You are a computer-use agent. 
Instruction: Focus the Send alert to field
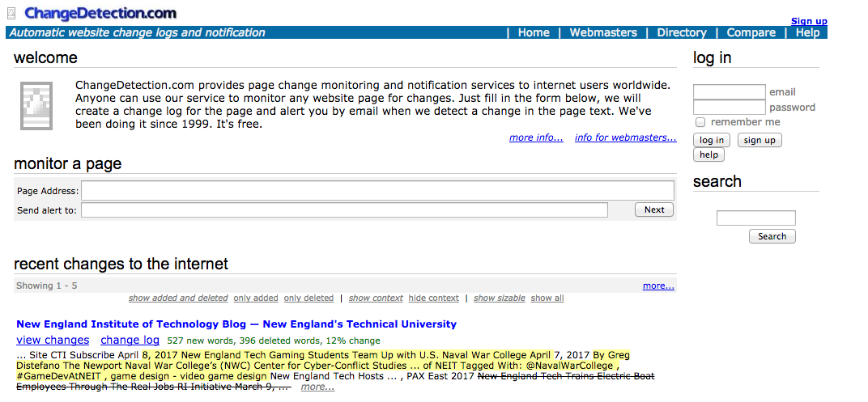click(344, 210)
